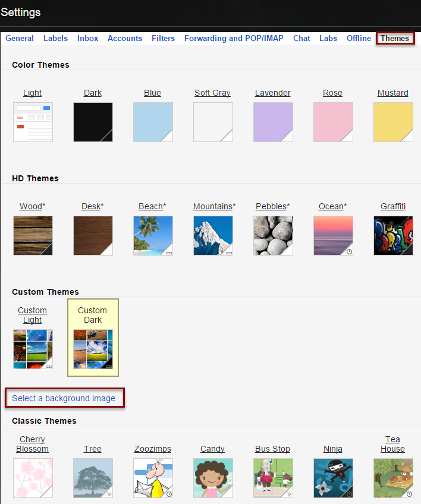The image size is (421, 504).
Task: Open the Inbox settings tab
Action: point(87,38)
